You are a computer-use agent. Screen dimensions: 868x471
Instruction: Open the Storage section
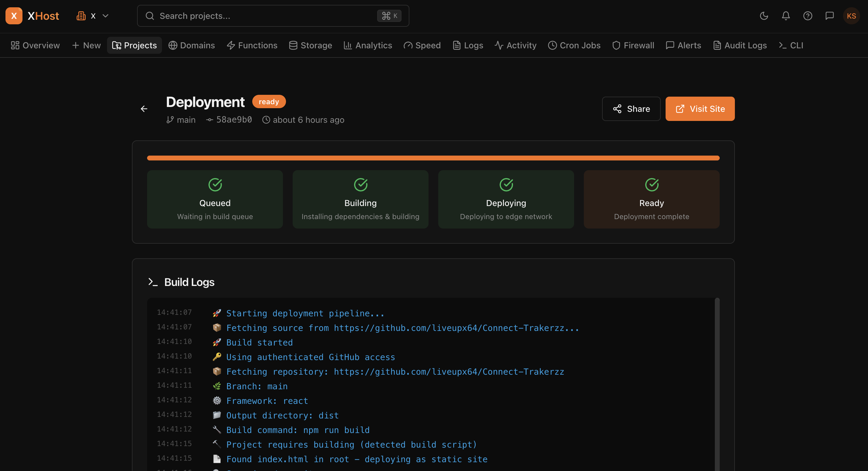pyautogui.click(x=310, y=45)
